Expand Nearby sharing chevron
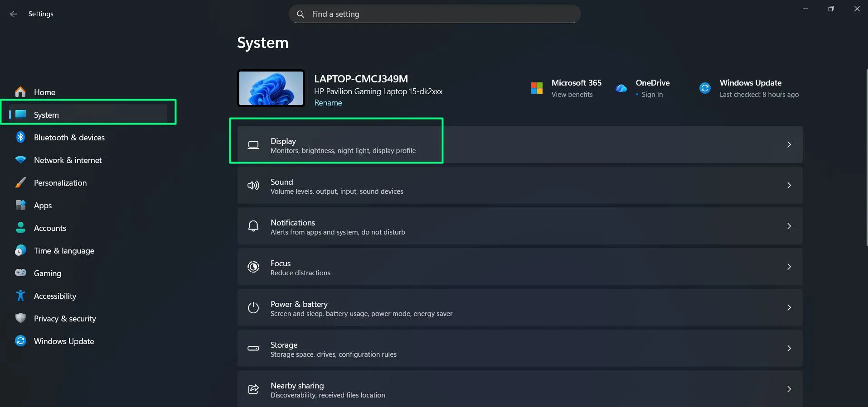 click(789, 389)
